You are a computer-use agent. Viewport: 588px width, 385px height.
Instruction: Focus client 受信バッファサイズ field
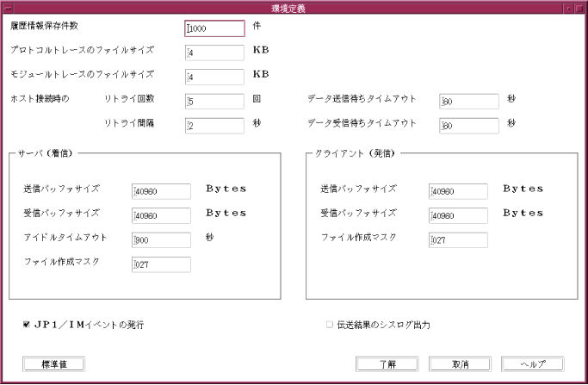[458, 216]
